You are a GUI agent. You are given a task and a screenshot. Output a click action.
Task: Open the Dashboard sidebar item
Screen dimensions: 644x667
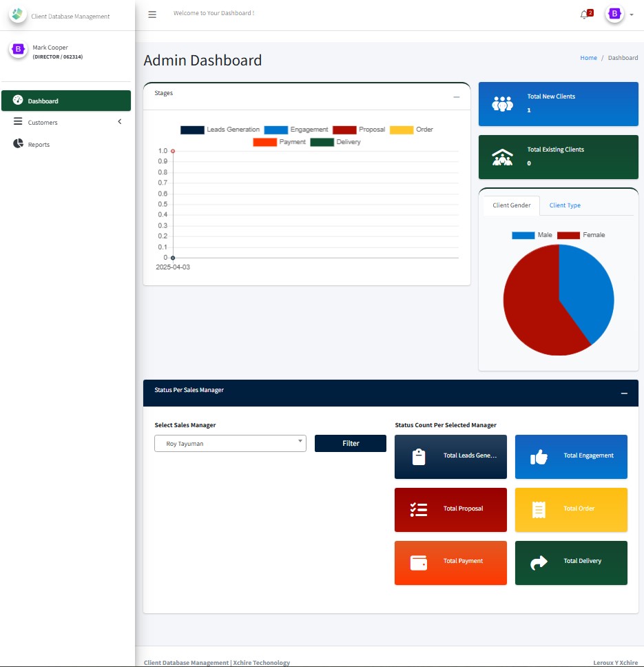(66, 101)
